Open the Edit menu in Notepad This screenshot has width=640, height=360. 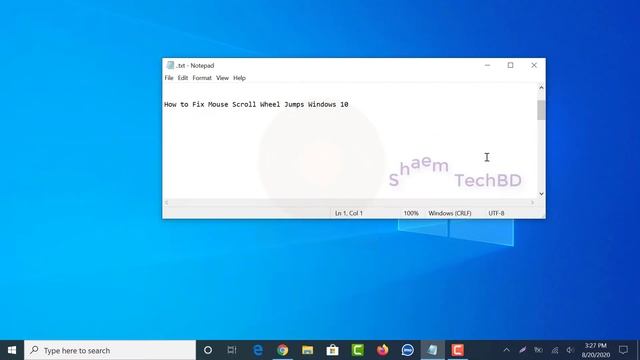182,78
